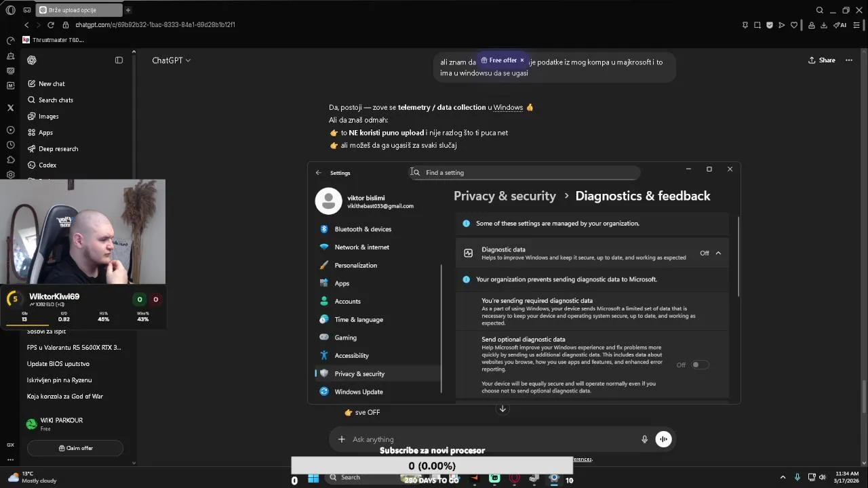Open Easy Setup sliders icon

click(x=856, y=25)
